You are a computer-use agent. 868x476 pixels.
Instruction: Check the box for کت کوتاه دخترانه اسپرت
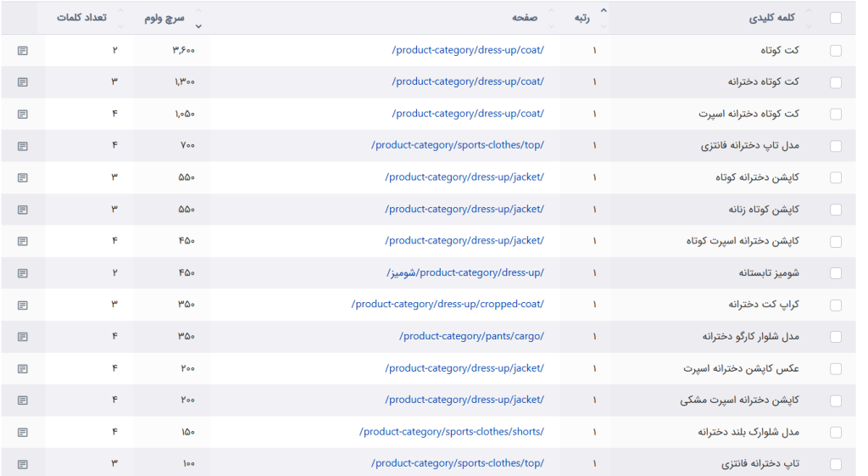(x=836, y=115)
